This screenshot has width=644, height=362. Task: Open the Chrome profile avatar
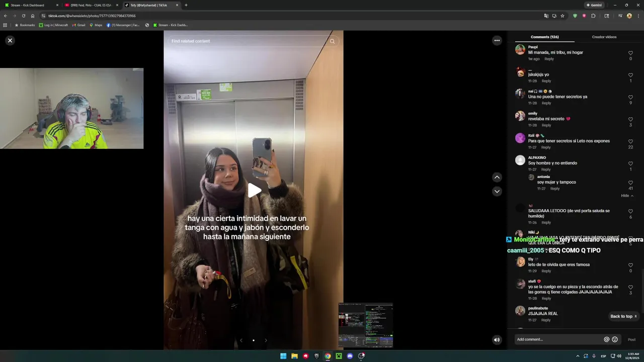coord(629,16)
